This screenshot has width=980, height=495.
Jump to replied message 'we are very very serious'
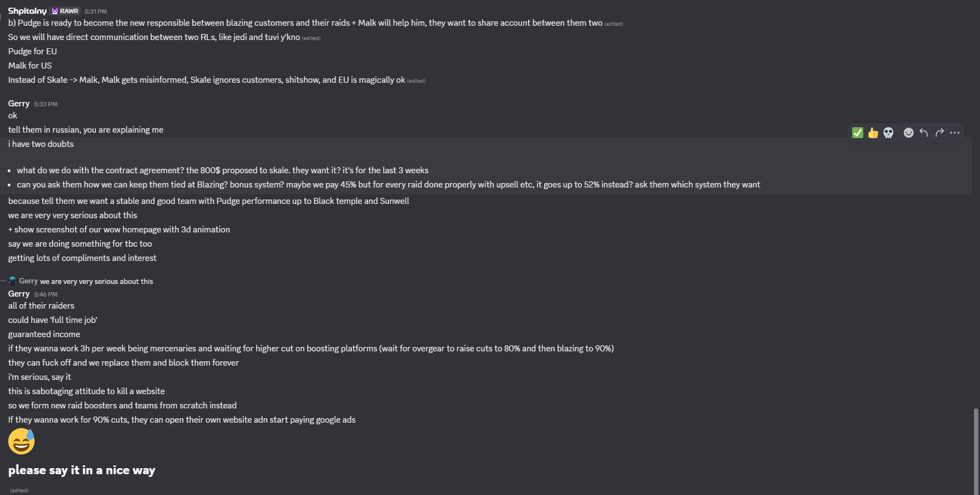click(97, 281)
